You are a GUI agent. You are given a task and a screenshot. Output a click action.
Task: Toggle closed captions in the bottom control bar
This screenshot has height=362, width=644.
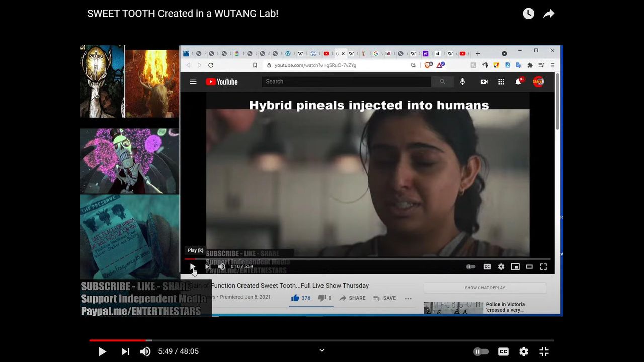(503, 351)
